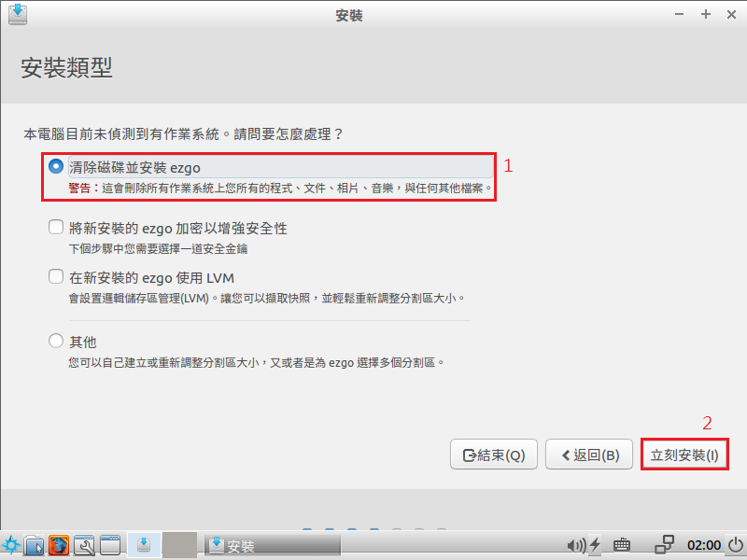Select the 其他 radio option
Viewport: 747px width, 560px height.
(56, 341)
